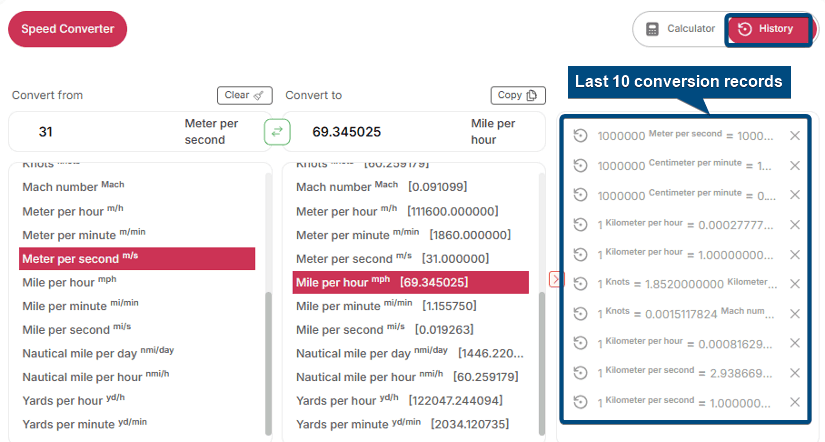Viewport: 825px width, 442px height.
Task: Switch to the Calculator tab
Action: (x=680, y=29)
